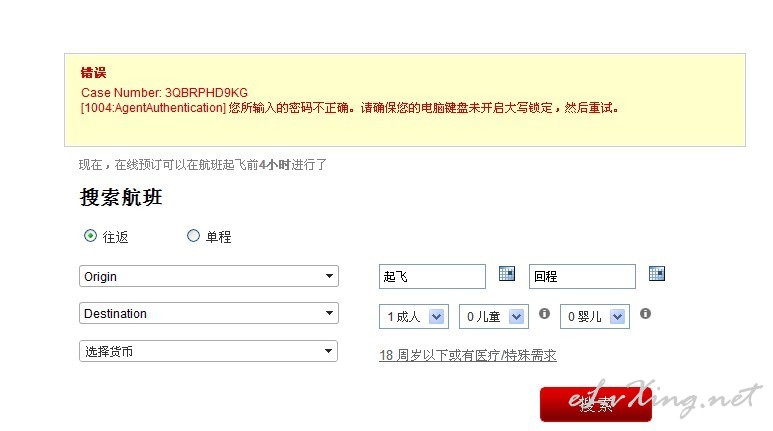The image size is (773, 431).
Task: Click the 回程 return date field
Action: [x=582, y=276]
